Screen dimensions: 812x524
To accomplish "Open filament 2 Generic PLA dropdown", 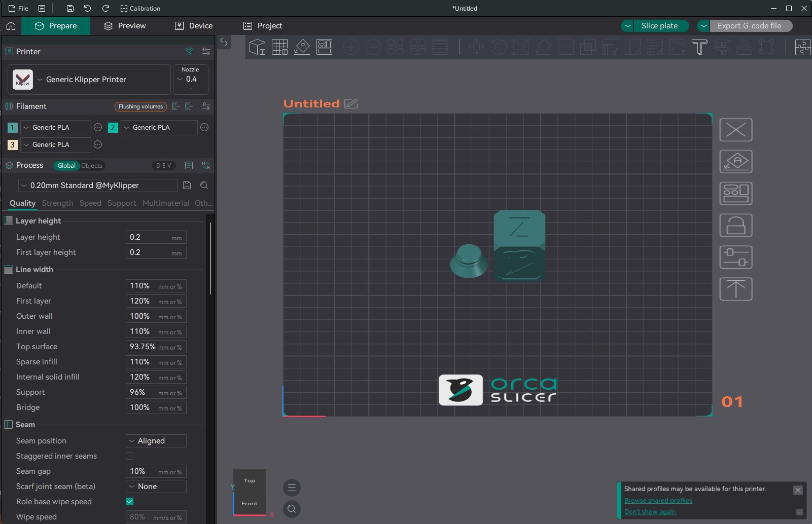I will 159,128.
